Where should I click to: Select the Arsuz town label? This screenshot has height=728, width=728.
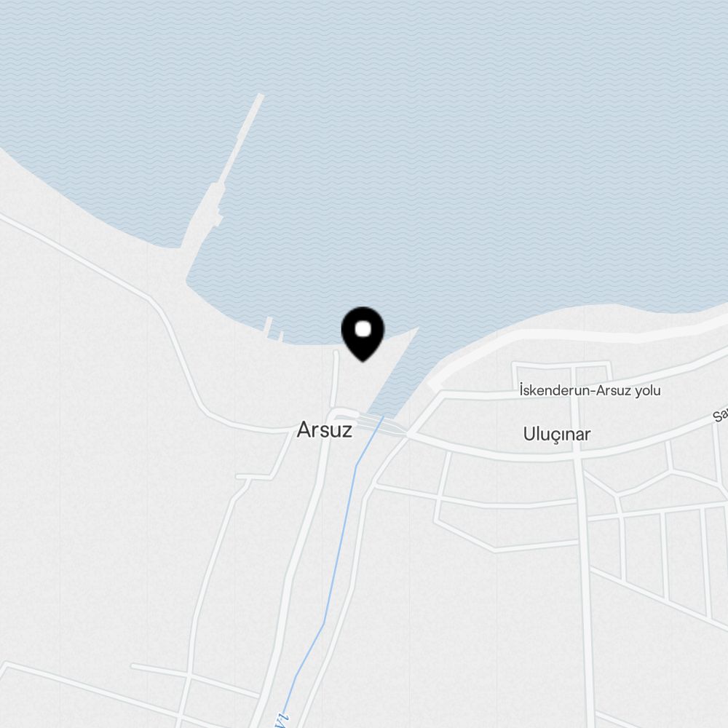324,430
